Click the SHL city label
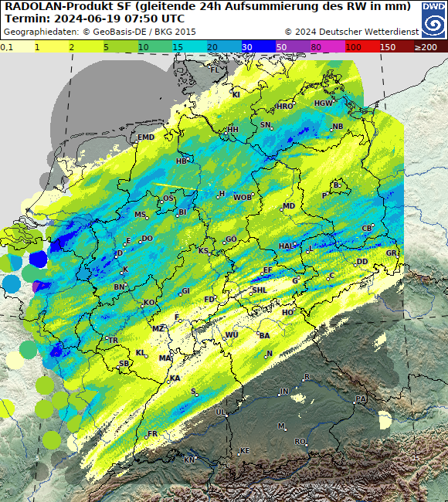This screenshot has width=448, height=502. coord(260,290)
